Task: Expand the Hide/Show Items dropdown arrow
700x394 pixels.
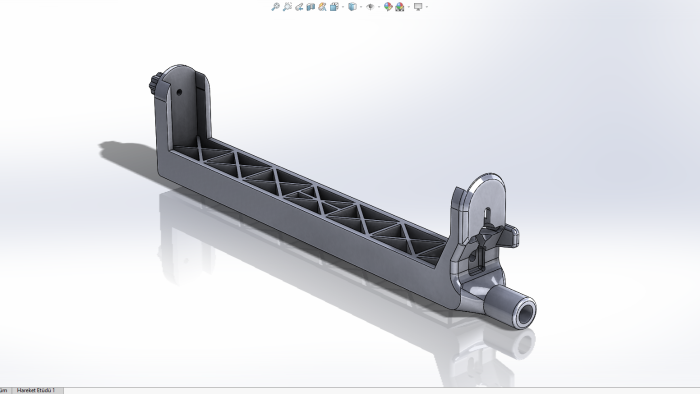Action: click(379, 7)
